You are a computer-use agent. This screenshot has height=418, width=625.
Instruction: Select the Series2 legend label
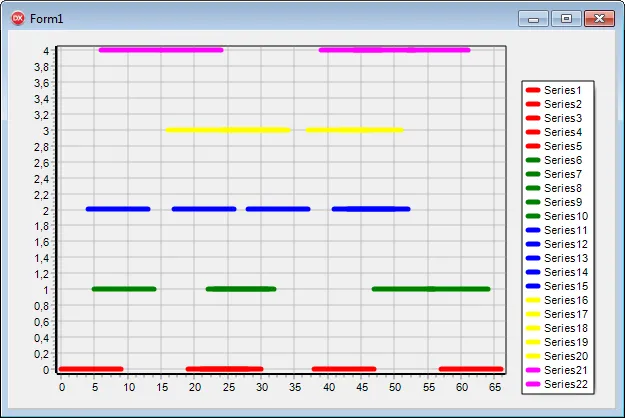click(x=563, y=104)
